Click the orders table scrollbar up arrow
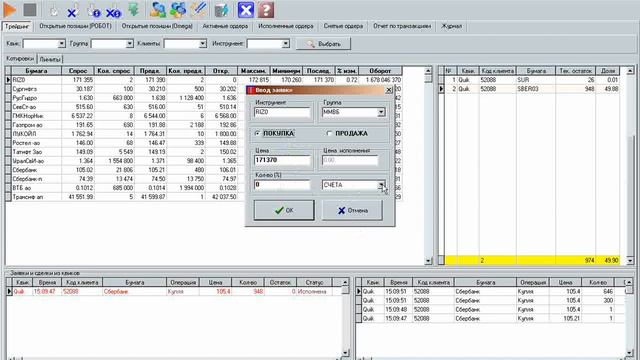Image resolution: width=640 pixels, height=360 pixels. pyautogui.click(x=345, y=282)
